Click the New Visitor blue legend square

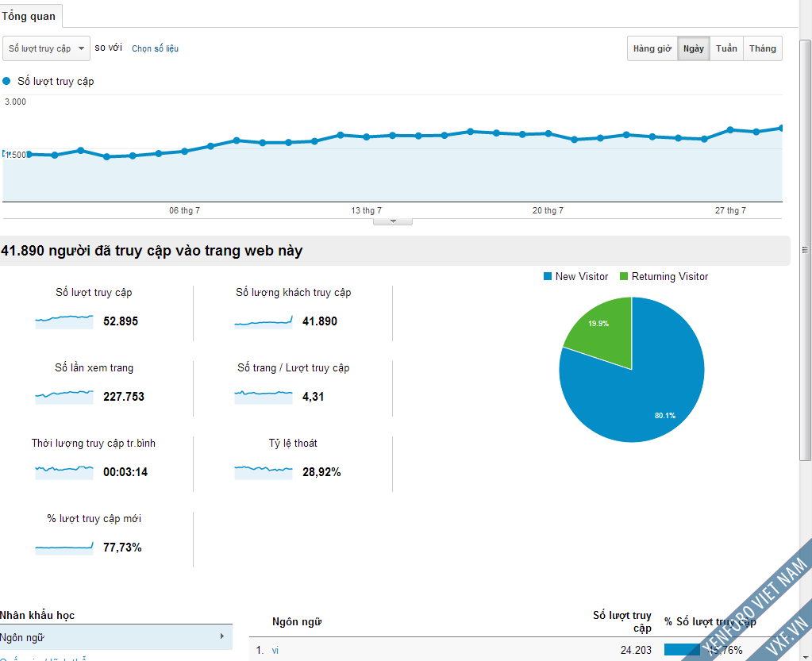pyautogui.click(x=548, y=276)
